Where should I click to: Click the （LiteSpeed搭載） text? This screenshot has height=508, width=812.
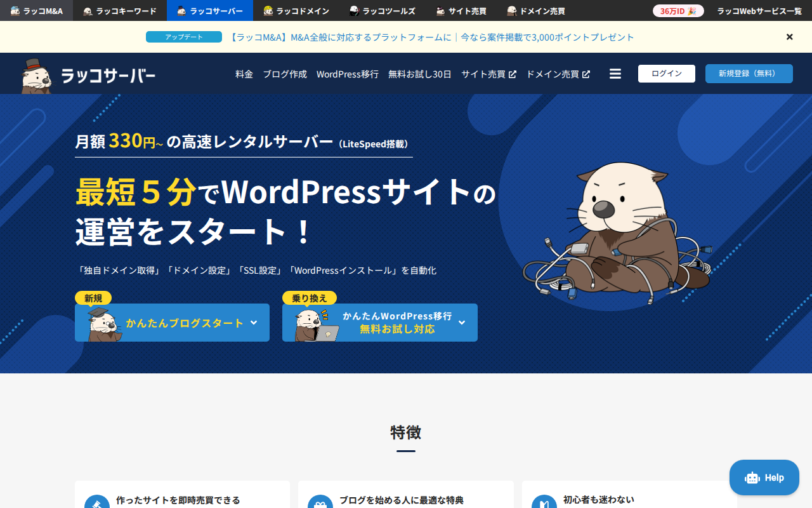tap(373, 144)
